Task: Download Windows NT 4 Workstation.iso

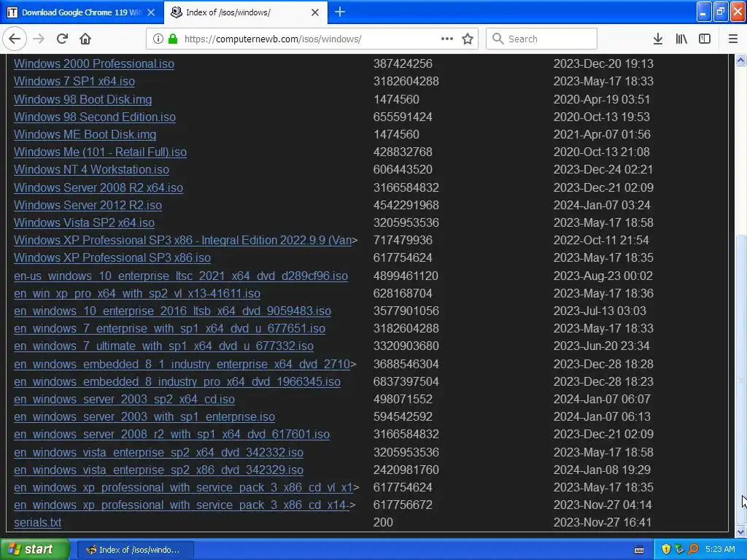Action: pyautogui.click(x=91, y=170)
